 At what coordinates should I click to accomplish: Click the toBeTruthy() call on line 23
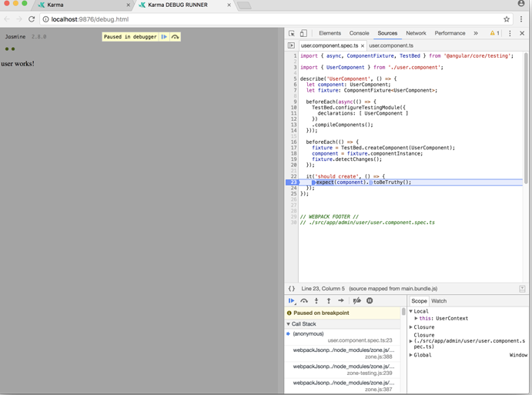392,182
